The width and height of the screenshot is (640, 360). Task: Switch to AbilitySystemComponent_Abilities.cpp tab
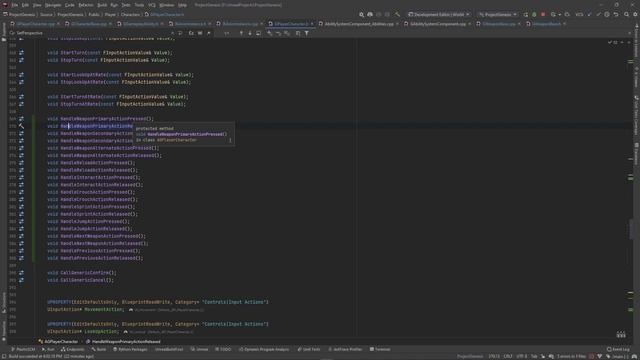pos(359,24)
